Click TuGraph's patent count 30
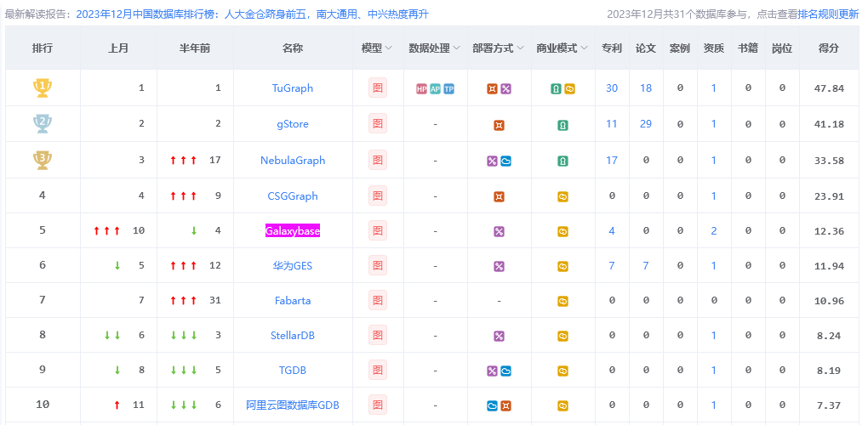868x425 pixels. (x=612, y=88)
